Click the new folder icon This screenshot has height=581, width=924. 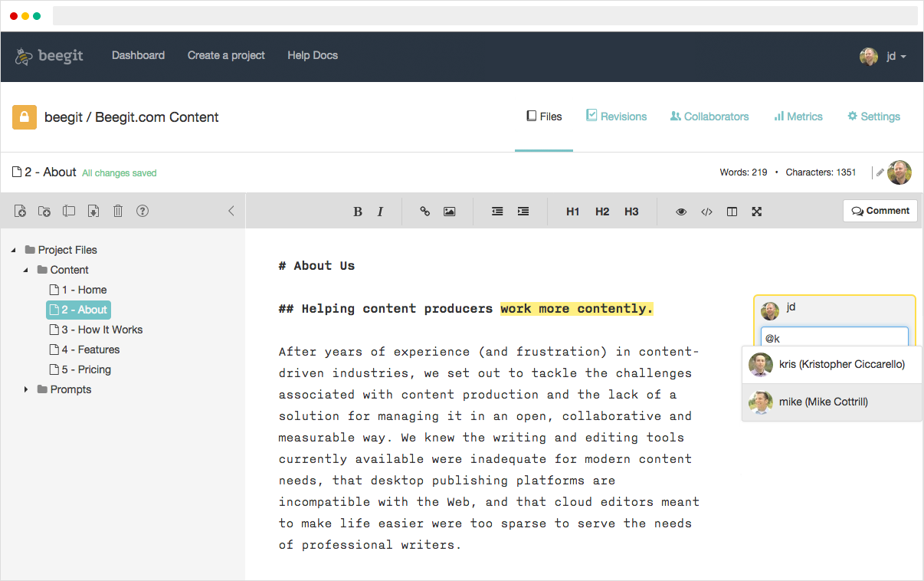pos(44,211)
